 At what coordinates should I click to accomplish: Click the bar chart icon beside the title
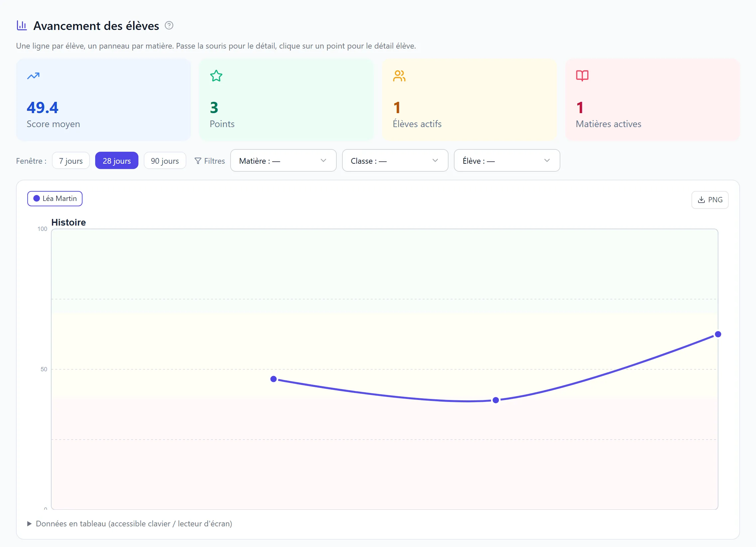coord(22,25)
